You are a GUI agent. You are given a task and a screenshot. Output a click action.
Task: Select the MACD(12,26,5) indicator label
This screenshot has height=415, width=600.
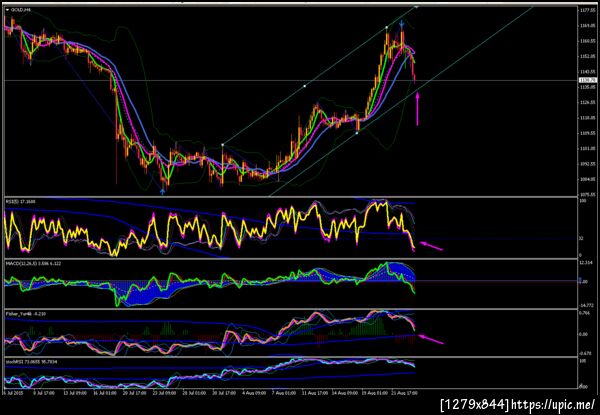click(x=31, y=264)
